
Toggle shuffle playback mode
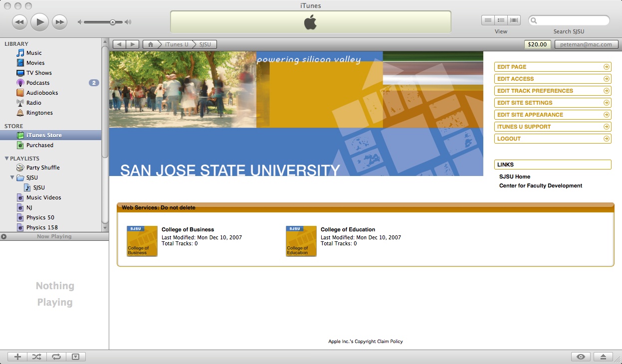click(37, 357)
